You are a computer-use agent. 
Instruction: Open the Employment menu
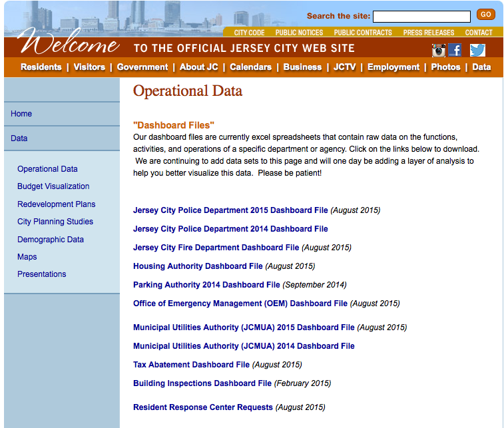click(x=393, y=67)
